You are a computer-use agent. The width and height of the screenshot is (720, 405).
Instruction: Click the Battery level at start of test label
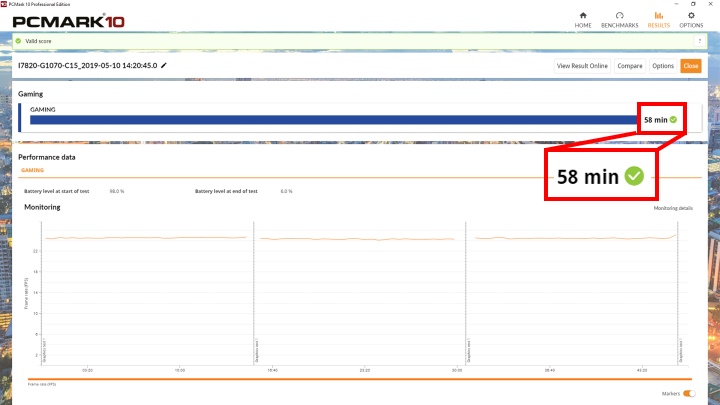point(56,191)
